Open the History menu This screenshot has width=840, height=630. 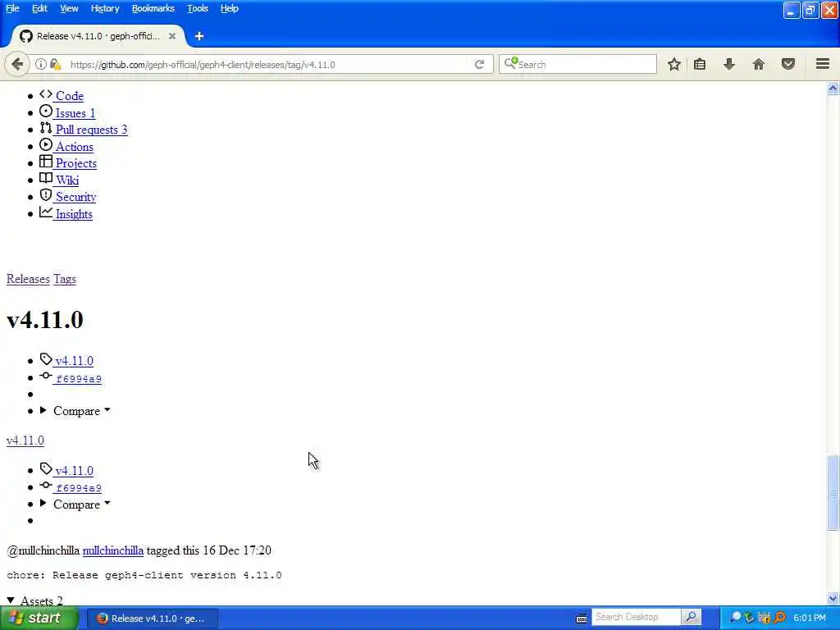(105, 8)
